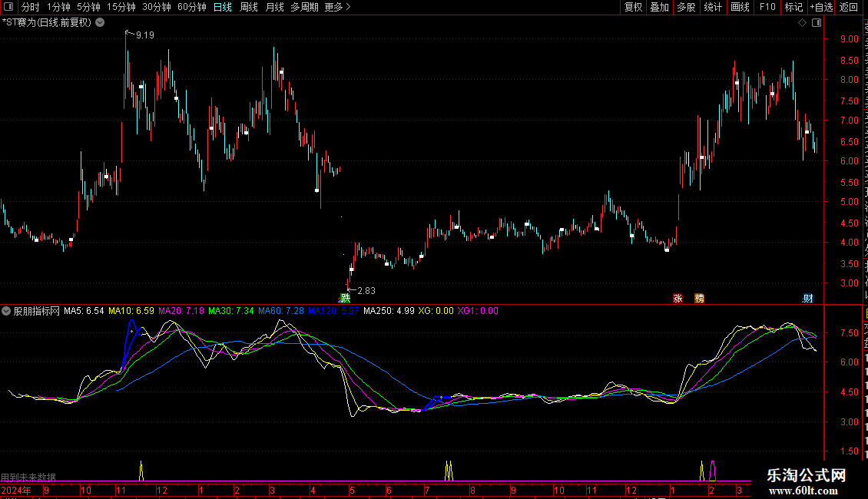Click the 标记 mark button
868x499 pixels.
(x=793, y=7)
